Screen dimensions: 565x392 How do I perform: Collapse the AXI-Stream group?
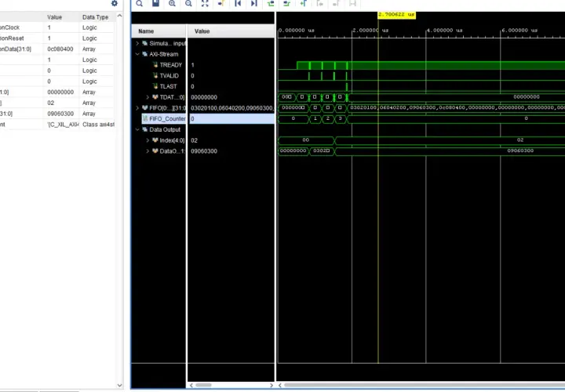[137, 54]
